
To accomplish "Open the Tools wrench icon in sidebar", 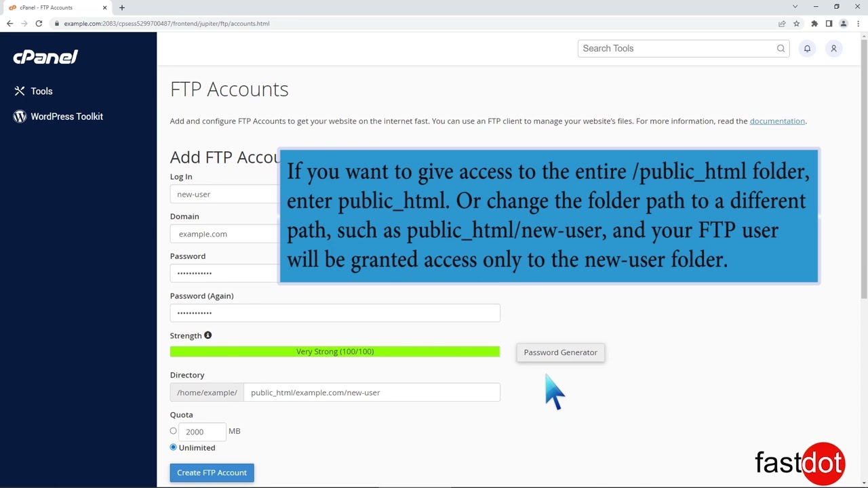I will tap(20, 91).
